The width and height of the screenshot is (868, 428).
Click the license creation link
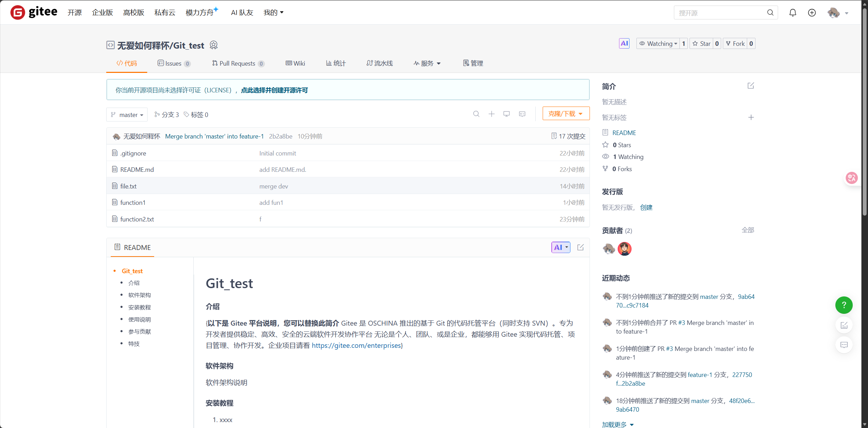click(274, 90)
